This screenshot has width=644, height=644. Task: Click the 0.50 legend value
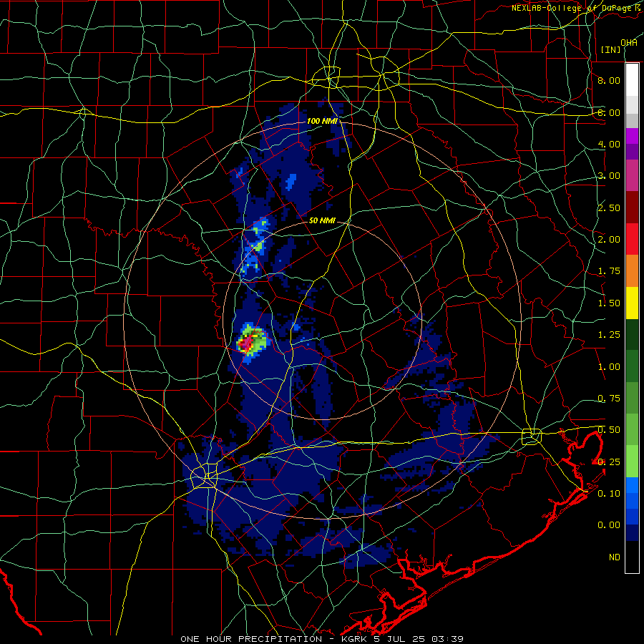[609, 430]
